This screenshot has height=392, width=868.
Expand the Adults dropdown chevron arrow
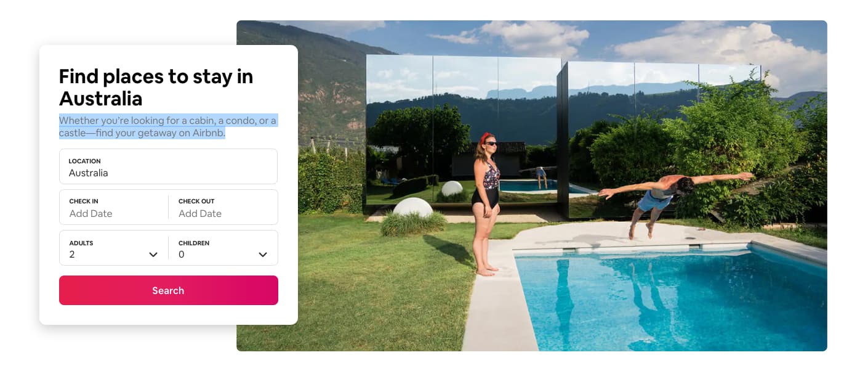[153, 255]
